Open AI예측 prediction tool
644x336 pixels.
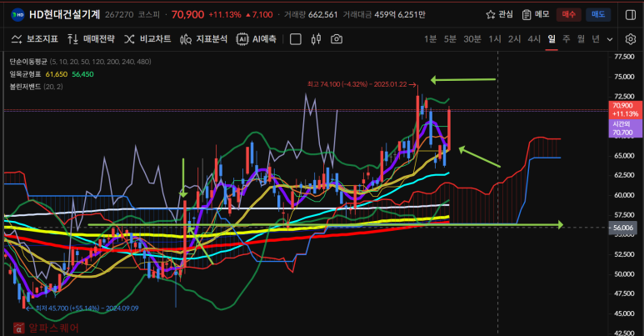(x=257, y=39)
